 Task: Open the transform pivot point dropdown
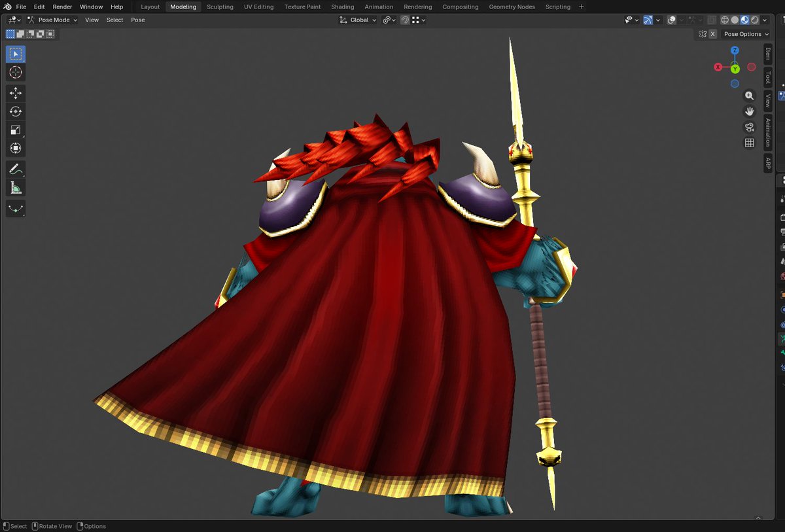click(x=389, y=20)
